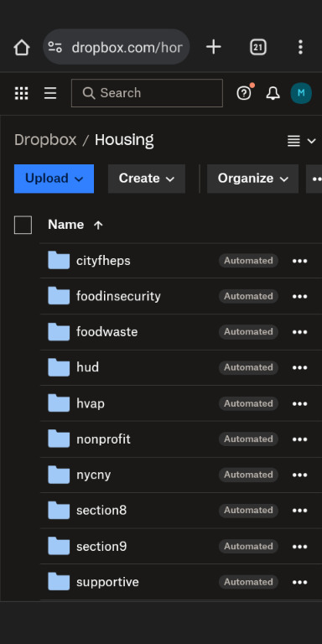Image resolution: width=322 pixels, height=644 pixels.
Task: Open the nonprofit folder icon
Action: pos(59,439)
